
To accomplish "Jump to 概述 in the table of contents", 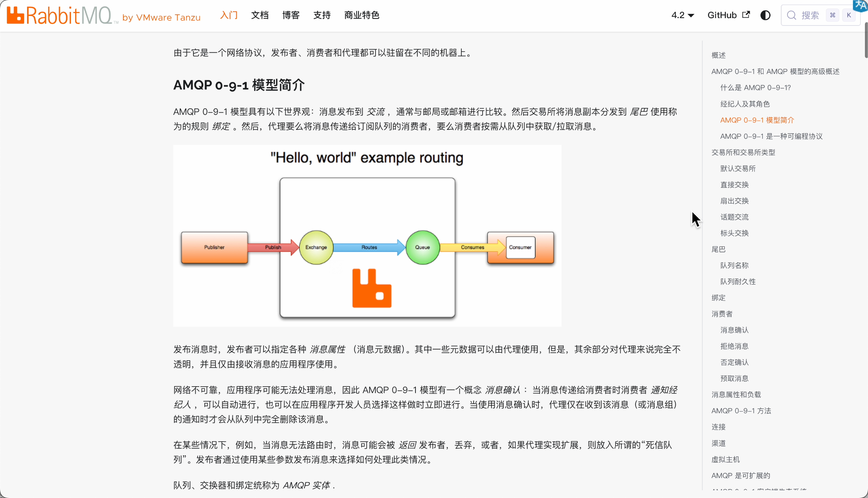I will pyautogui.click(x=718, y=55).
